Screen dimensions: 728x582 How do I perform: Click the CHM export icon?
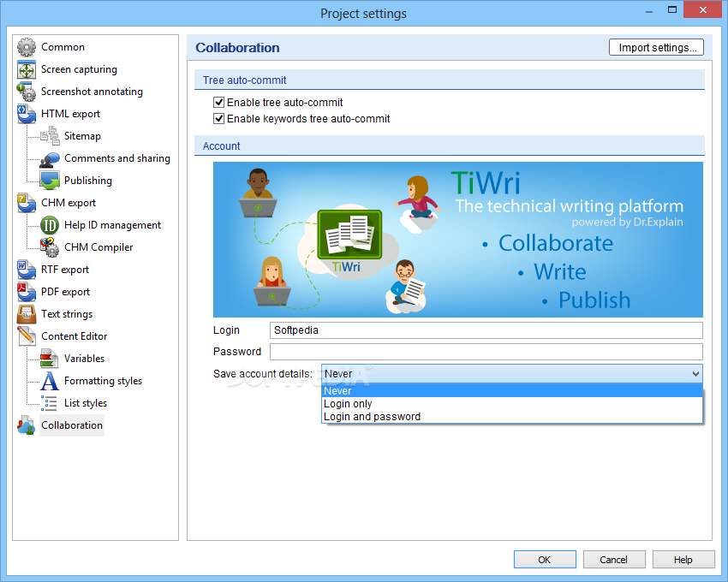coord(27,203)
